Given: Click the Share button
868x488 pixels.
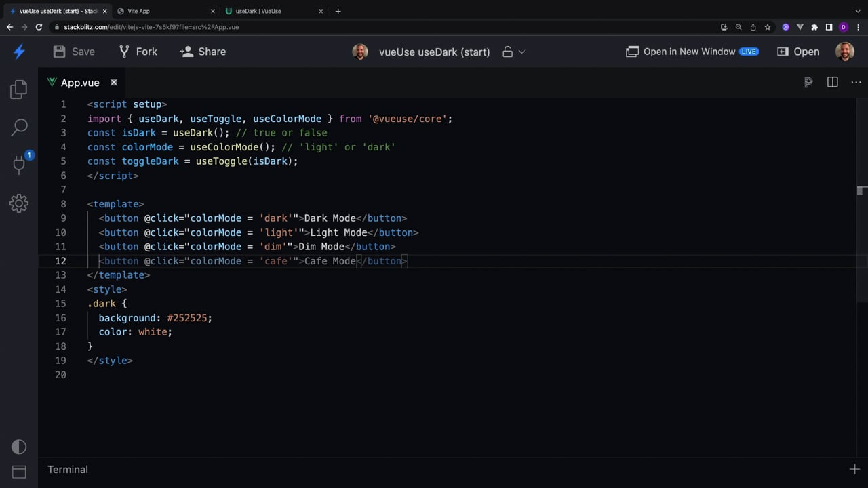Looking at the screenshot, I should coord(203,52).
